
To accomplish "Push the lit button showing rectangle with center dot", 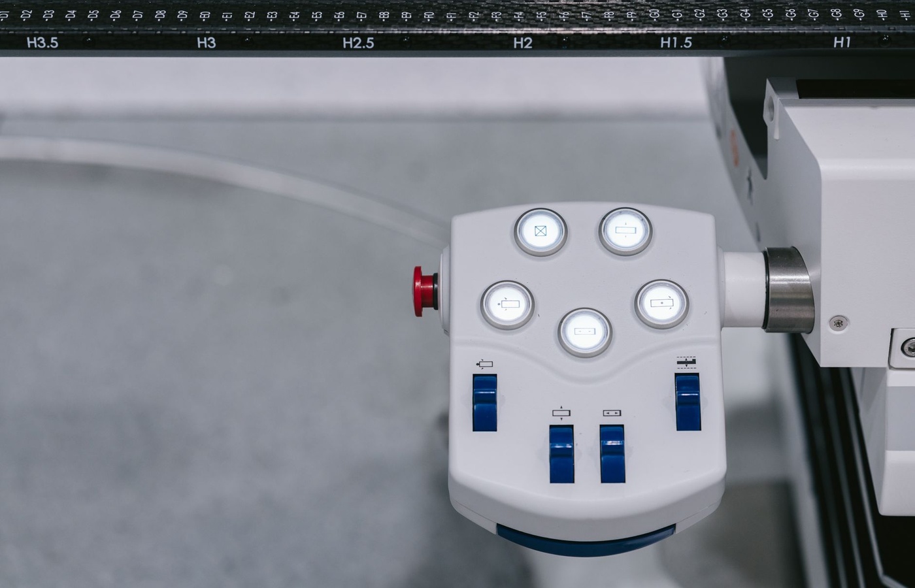I will click(x=662, y=303).
